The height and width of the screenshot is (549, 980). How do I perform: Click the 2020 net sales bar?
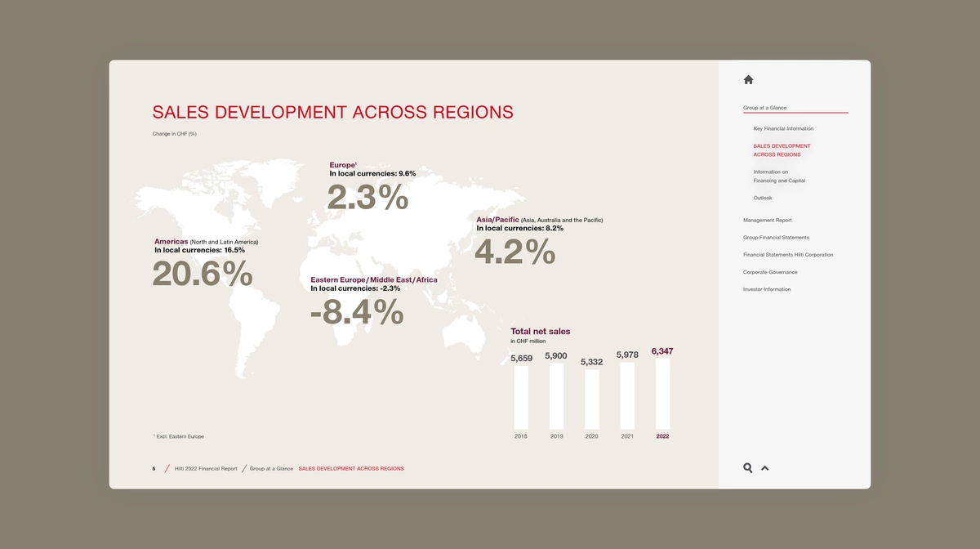pyautogui.click(x=592, y=399)
